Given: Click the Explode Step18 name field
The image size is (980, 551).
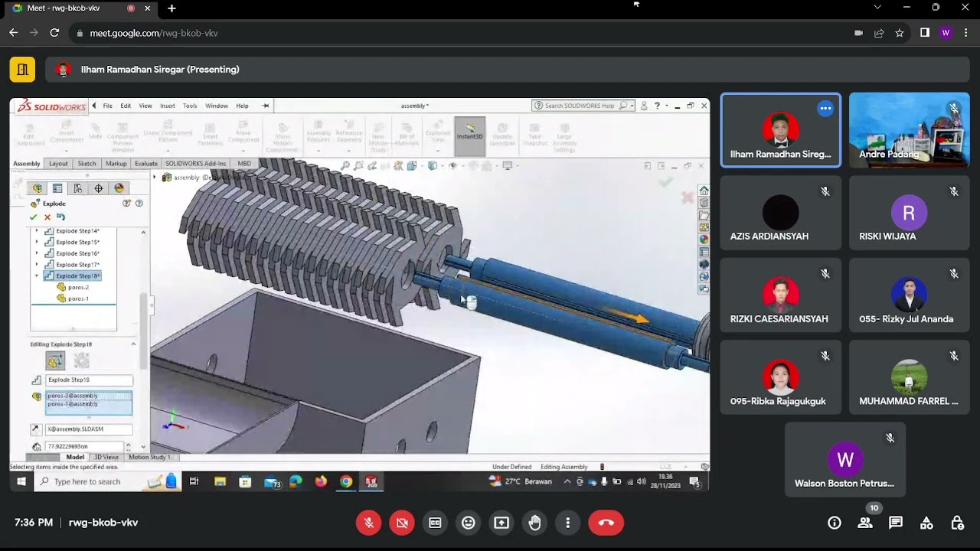Looking at the screenshot, I should pos(89,380).
